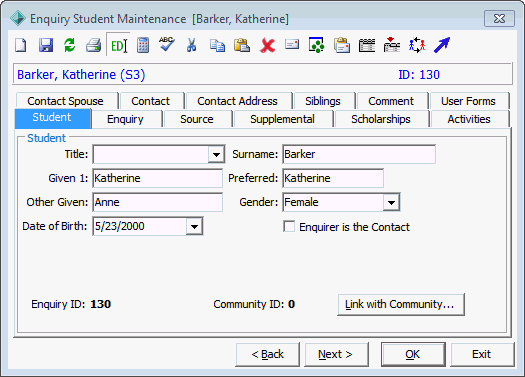Close the Enquiry Student Maintenance window
The image size is (525, 377).
pos(499,18)
